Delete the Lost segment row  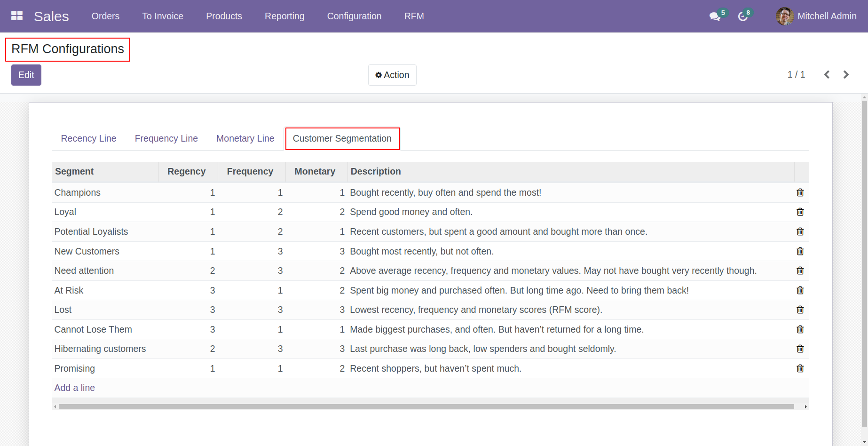(800, 310)
